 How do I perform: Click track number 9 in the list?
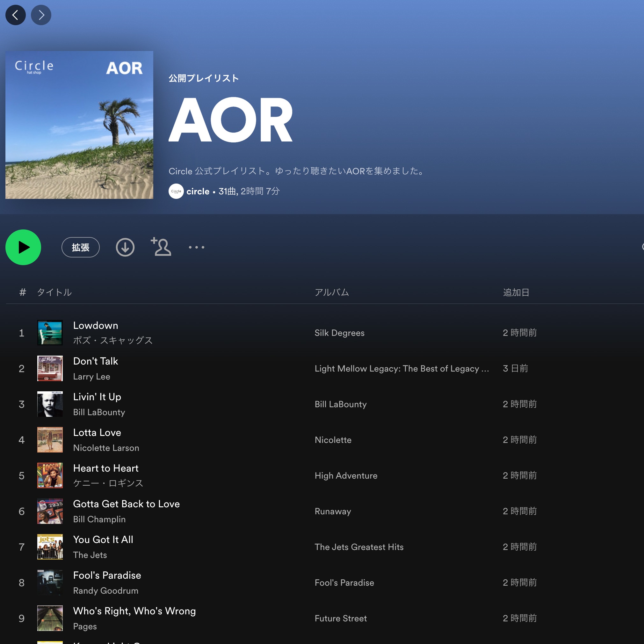click(22, 618)
